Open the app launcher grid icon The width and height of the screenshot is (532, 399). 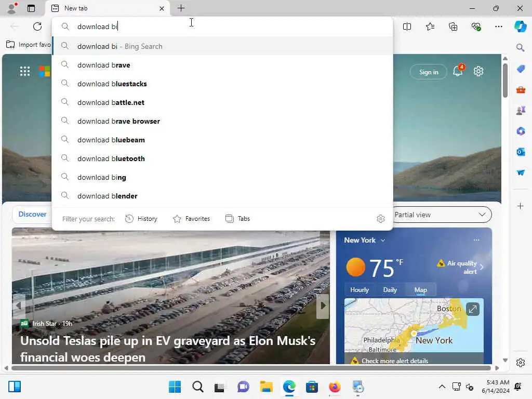(25, 71)
